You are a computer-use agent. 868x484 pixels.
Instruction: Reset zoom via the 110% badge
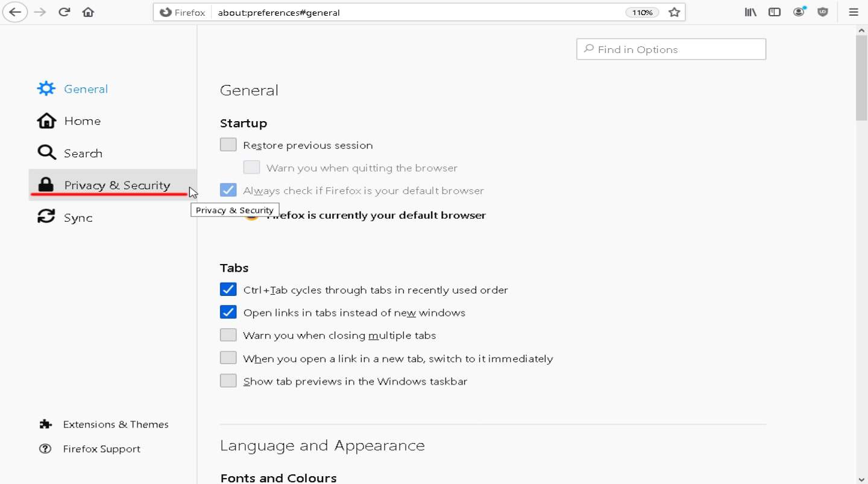[642, 13]
